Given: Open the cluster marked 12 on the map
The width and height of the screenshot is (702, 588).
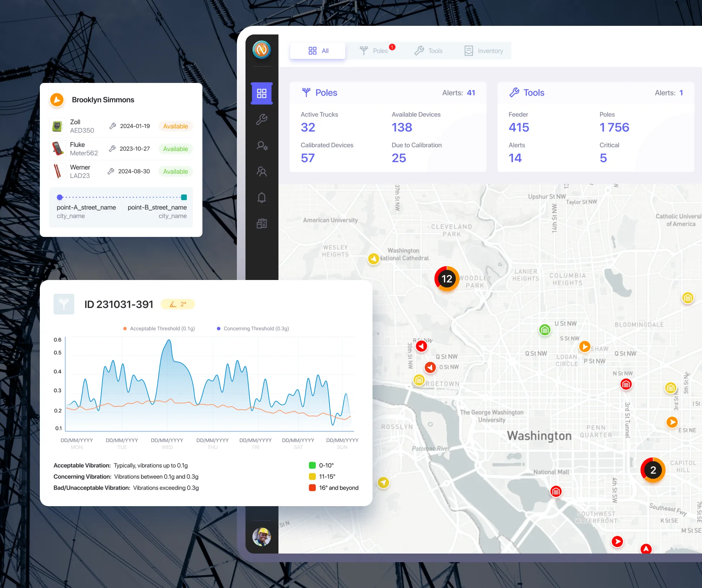Looking at the screenshot, I should (x=446, y=279).
